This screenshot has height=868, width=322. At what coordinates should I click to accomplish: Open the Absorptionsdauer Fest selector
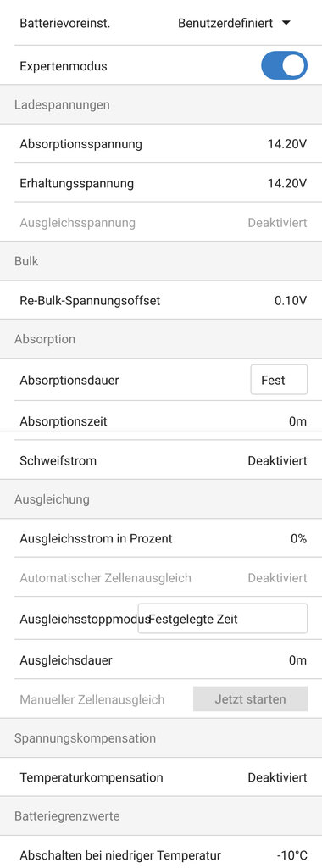279,379
